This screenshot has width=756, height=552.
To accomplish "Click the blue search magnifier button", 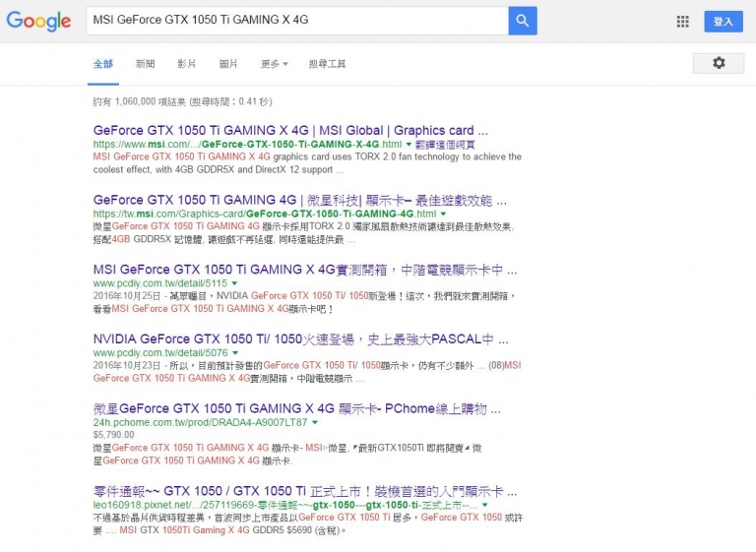I will pyautogui.click(x=523, y=21).
